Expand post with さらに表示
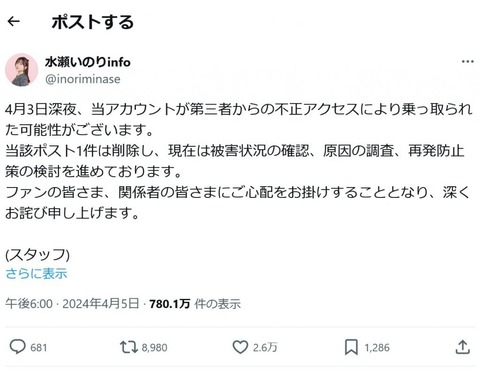 (x=36, y=274)
